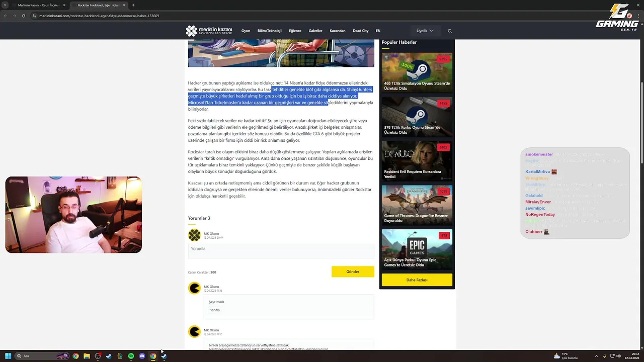Click in the Yorumla comment input field
Image resolution: width=644 pixels, height=362 pixels.
pos(281,251)
